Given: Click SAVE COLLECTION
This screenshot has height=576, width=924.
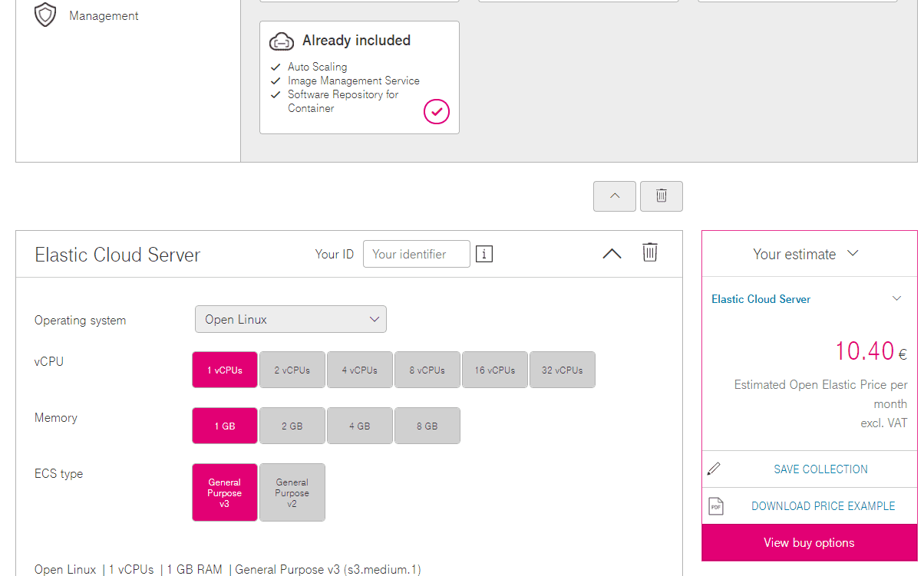Looking at the screenshot, I should point(820,469).
